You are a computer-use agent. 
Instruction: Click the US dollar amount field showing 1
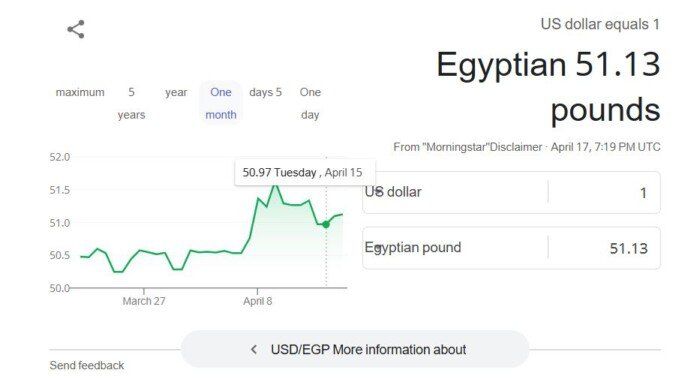[605, 192]
